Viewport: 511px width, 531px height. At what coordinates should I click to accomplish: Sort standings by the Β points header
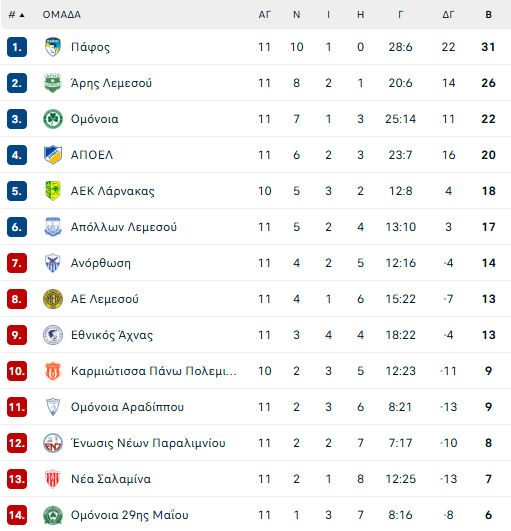(x=488, y=15)
